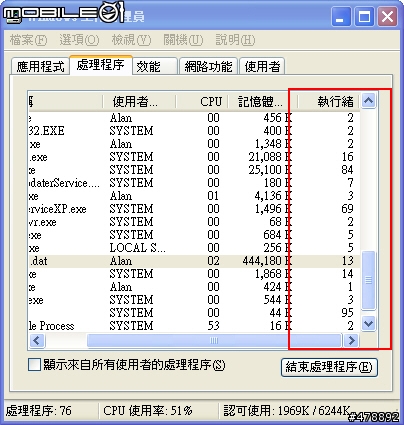The image size is (404, 425).
Task: Open the 選項(O) menu
Action: [79, 40]
